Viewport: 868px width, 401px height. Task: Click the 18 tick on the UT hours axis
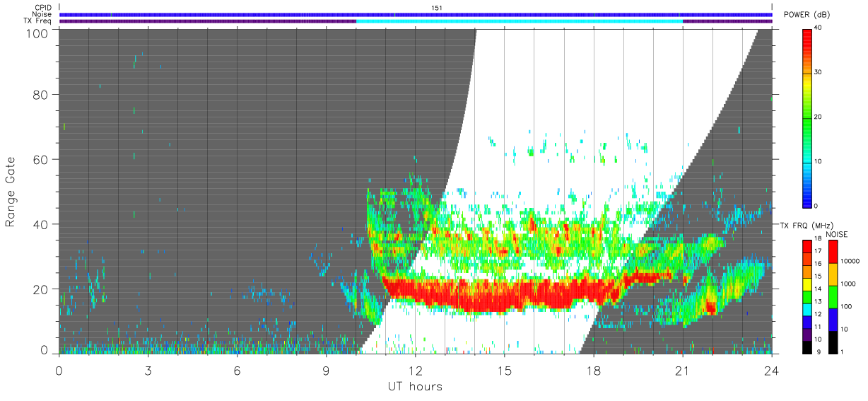click(x=593, y=370)
